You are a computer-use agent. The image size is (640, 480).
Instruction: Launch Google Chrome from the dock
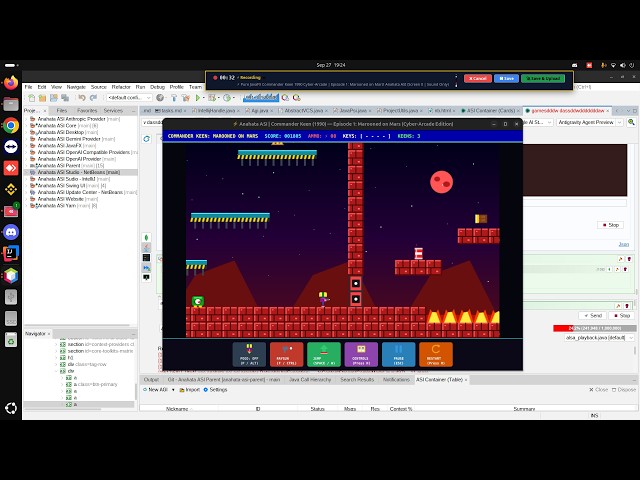point(11,125)
